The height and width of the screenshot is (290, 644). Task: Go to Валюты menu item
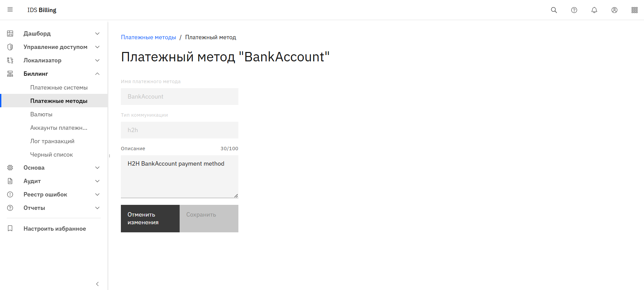(41, 114)
